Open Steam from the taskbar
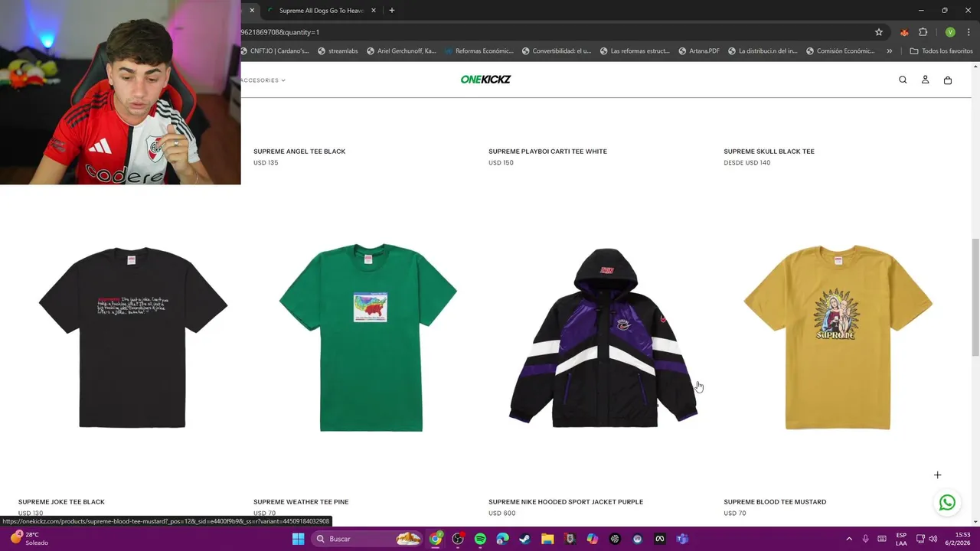This screenshot has width=980, height=551. coord(524,539)
